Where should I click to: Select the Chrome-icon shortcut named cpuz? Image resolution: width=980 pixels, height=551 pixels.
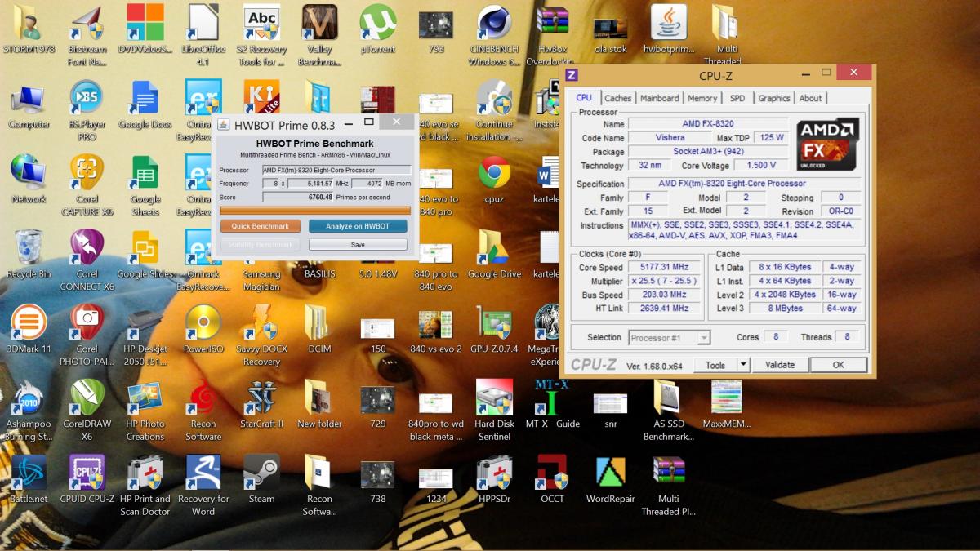coord(494,180)
